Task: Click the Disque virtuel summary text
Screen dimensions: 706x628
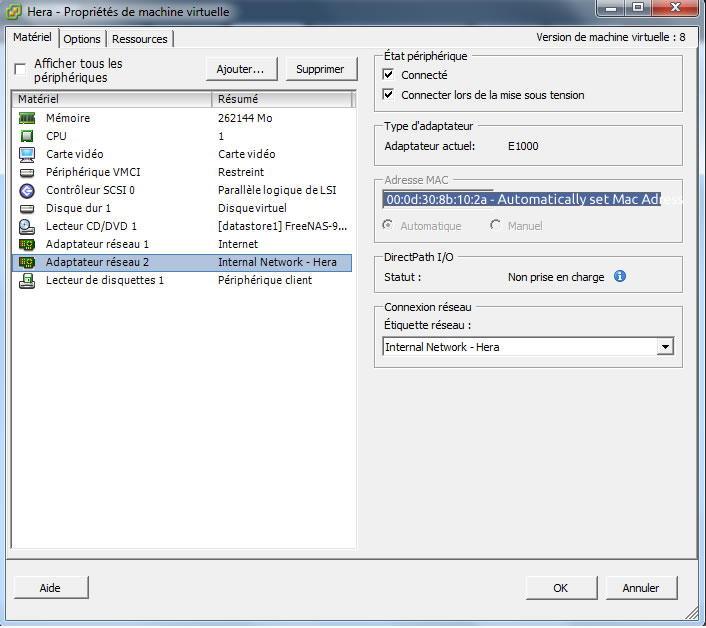Action: [x=252, y=208]
